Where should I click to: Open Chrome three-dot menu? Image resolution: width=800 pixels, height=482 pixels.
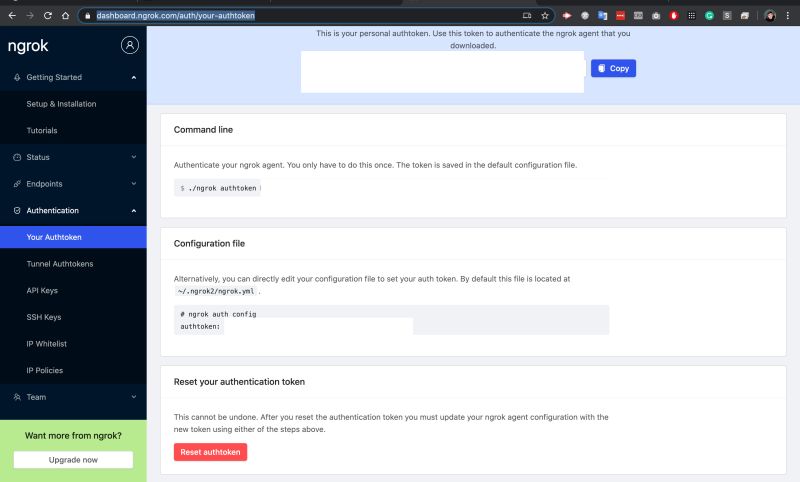[x=788, y=16]
